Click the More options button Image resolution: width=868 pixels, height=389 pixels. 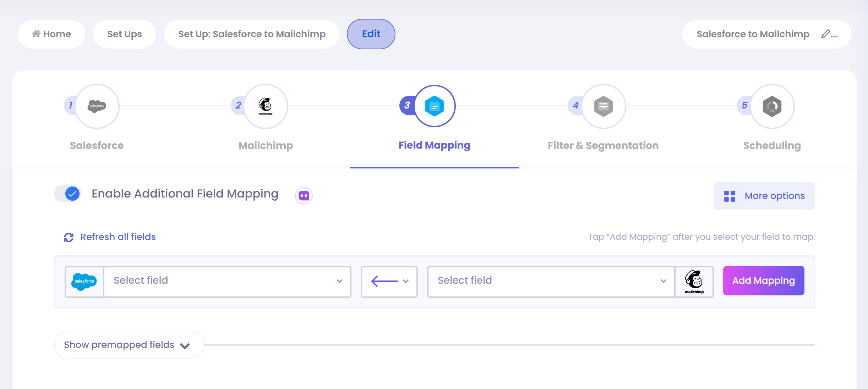(x=764, y=196)
